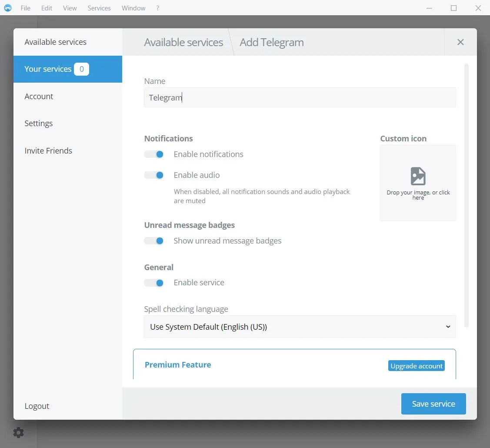The width and height of the screenshot is (490, 448).
Task: Open the Settings section in sidebar
Action: click(68, 123)
